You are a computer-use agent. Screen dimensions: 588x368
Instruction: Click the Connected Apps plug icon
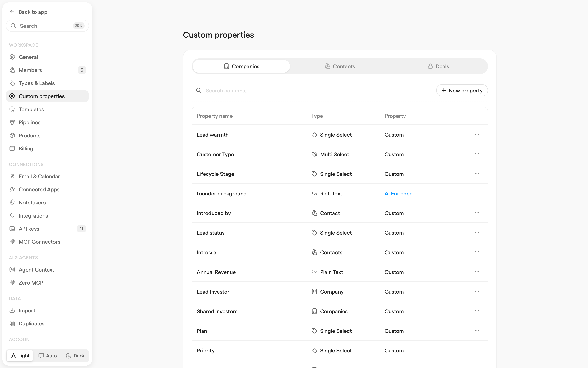[12, 190]
